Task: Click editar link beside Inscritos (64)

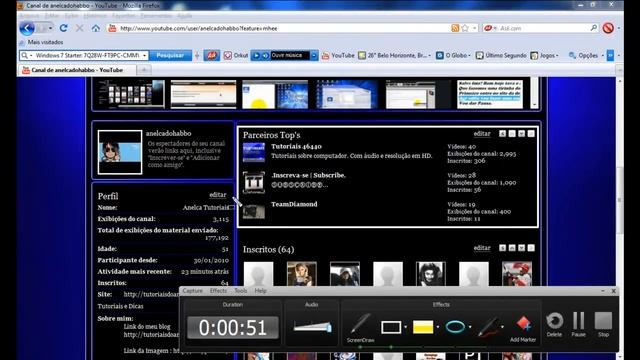Action: (x=482, y=248)
